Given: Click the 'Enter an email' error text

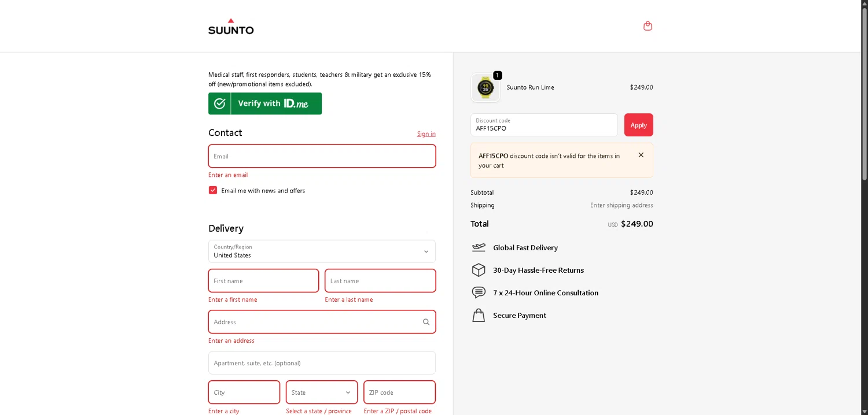Looking at the screenshot, I should click(x=228, y=175).
